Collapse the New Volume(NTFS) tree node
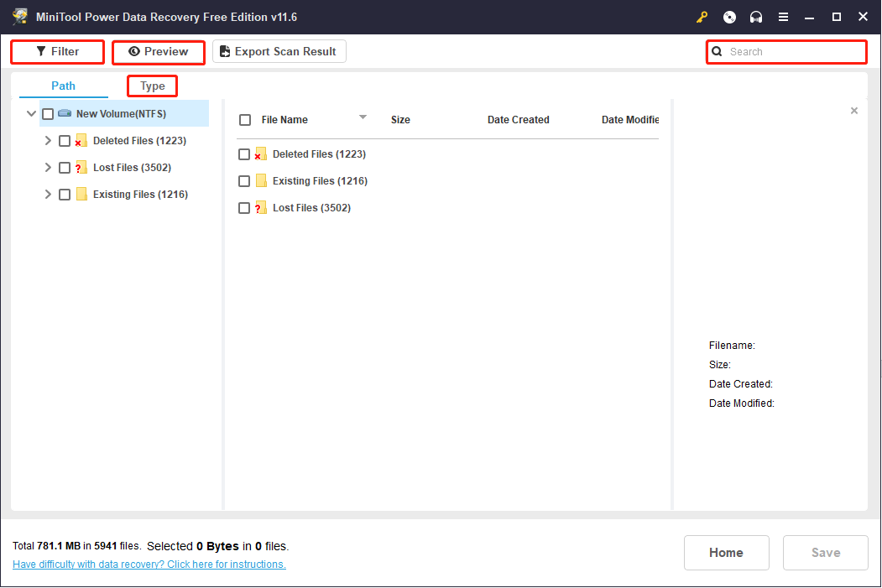The width and height of the screenshot is (882, 588). tap(32, 113)
